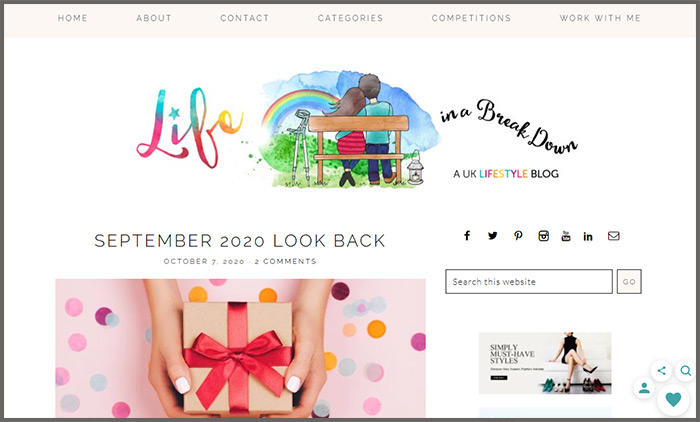The image size is (700, 422).
Task: Open the Pinterest social icon
Action: [518, 236]
